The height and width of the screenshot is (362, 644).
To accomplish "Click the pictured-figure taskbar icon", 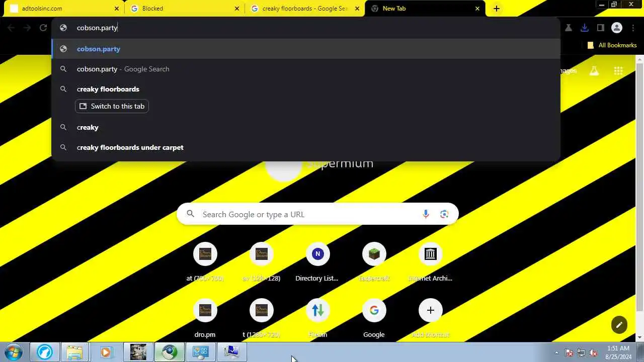I will point(138,352).
